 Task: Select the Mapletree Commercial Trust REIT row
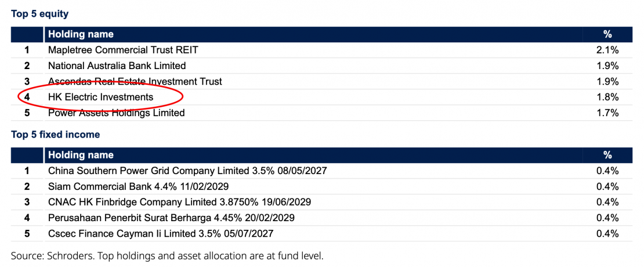[x=123, y=50]
